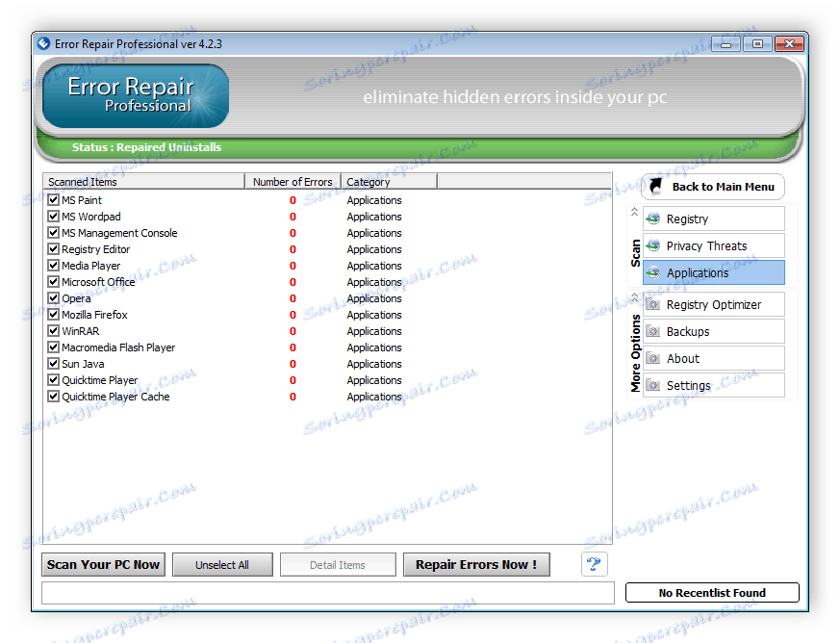The width and height of the screenshot is (840, 643).
Task: Click the About icon
Action: point(652,358)
